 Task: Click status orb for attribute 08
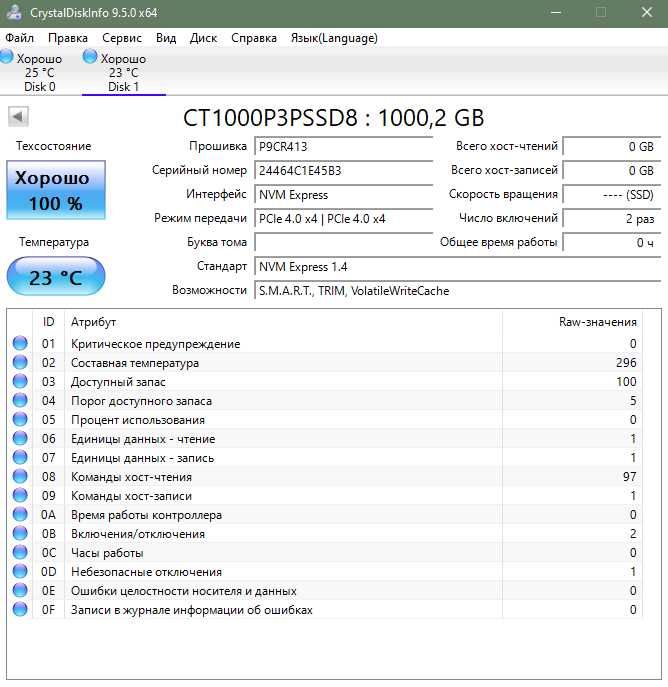click(x=20, y=476)
